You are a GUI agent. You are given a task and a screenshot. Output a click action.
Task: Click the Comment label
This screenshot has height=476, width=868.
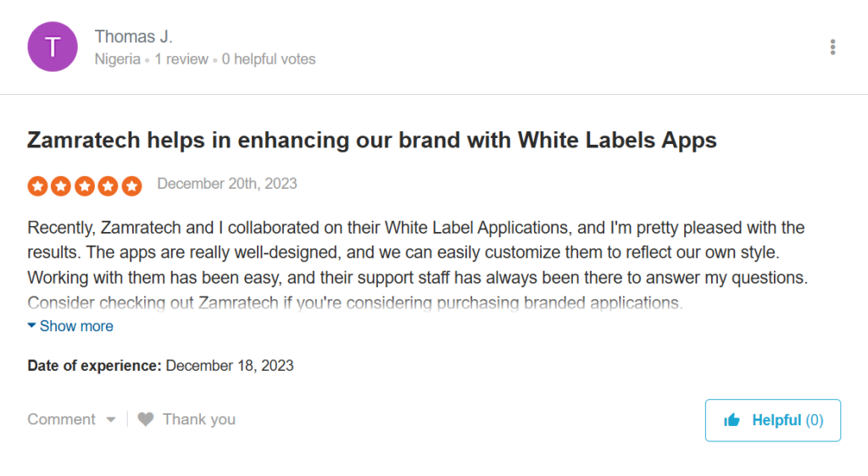(61, 419)
